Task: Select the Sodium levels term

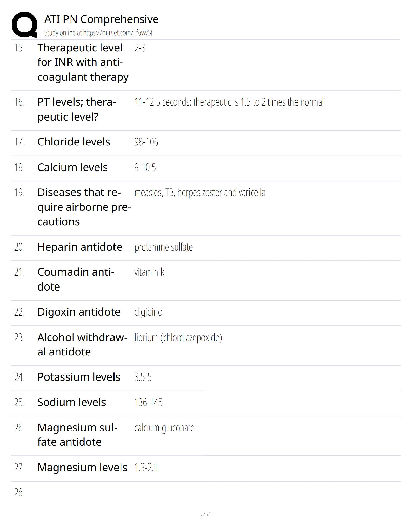Action: [72, 402]
